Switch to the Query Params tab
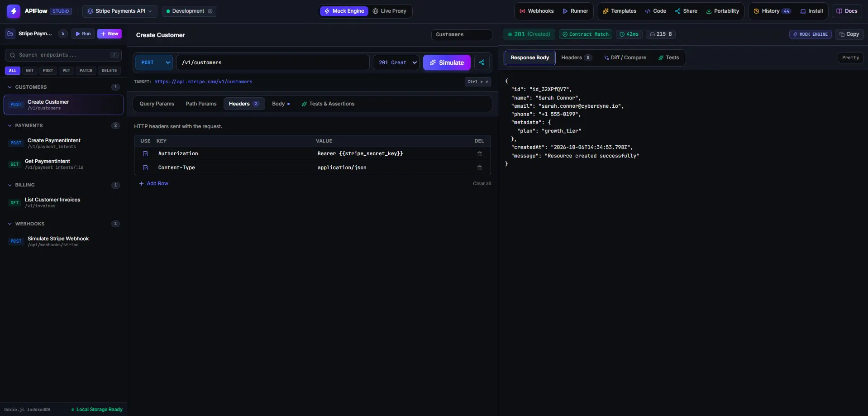The width and height of the screenshot is (868, 416). (x=157, y=104)
